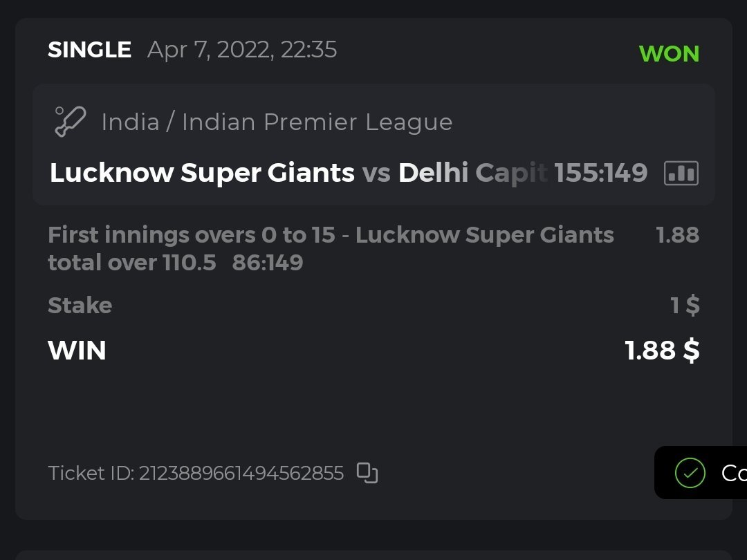The image size is (747, 560).
Task: Open India / Indian Premier League link
Action: (x=277, y=122)
